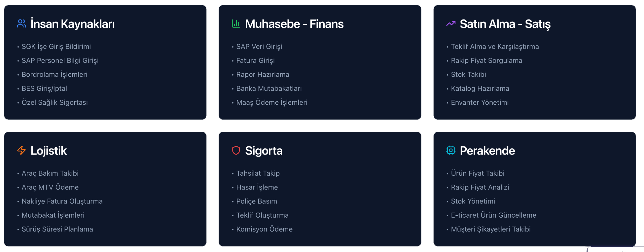Click Hasar İşleme list item
The width and height of the screenshot is (644, 252).
(257, 187)
